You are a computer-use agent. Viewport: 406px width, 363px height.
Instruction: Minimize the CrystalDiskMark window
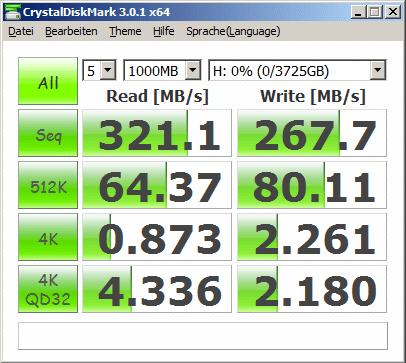[x=359, y=12]
